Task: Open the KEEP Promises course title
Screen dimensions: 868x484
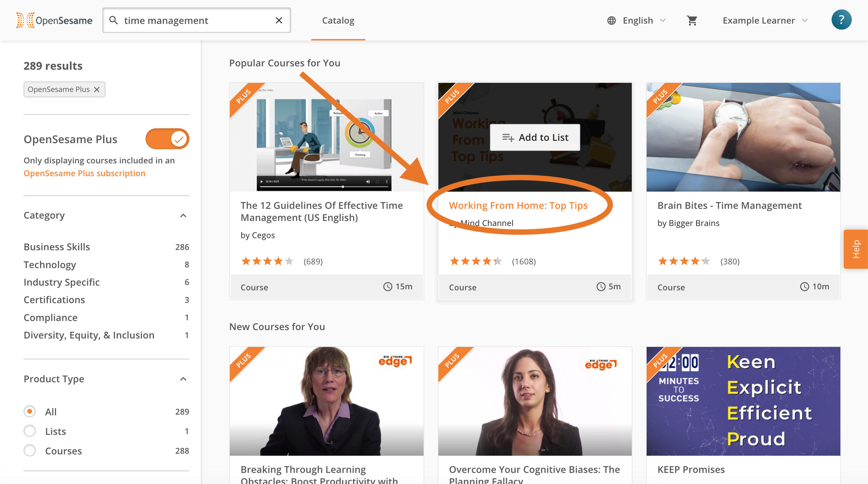Action: click(x=691, y=470)
